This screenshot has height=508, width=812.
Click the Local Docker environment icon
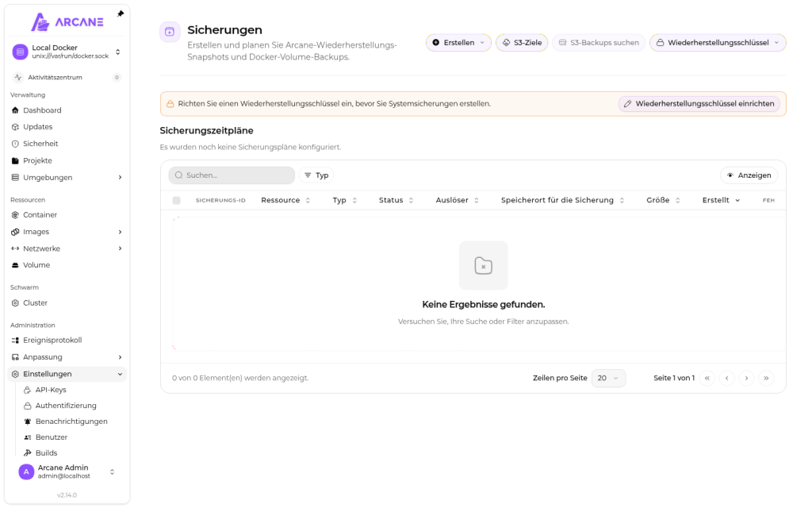(20, 52)
